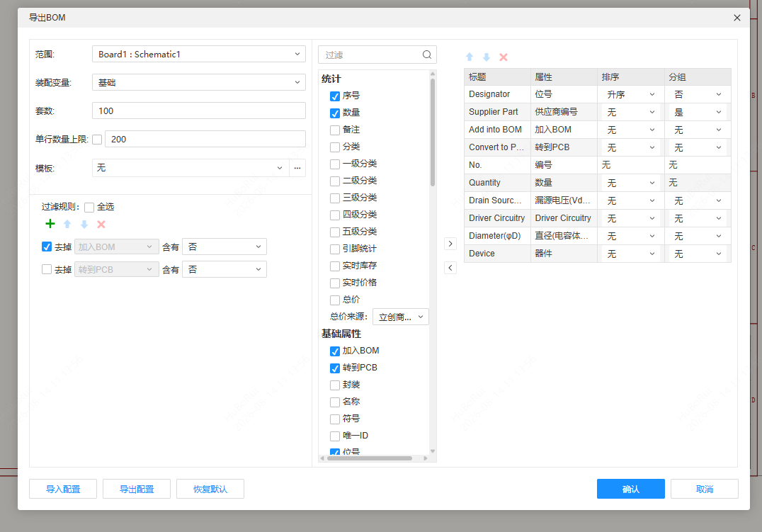Screen dimensions: 762x532
Task: Tick the 实时库存 checkbox
Action: 335,266
